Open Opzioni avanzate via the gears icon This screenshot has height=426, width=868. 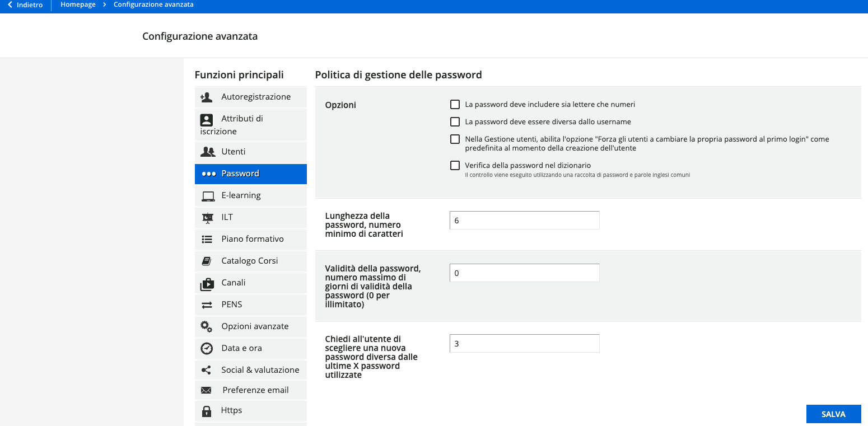coord(206,326)
